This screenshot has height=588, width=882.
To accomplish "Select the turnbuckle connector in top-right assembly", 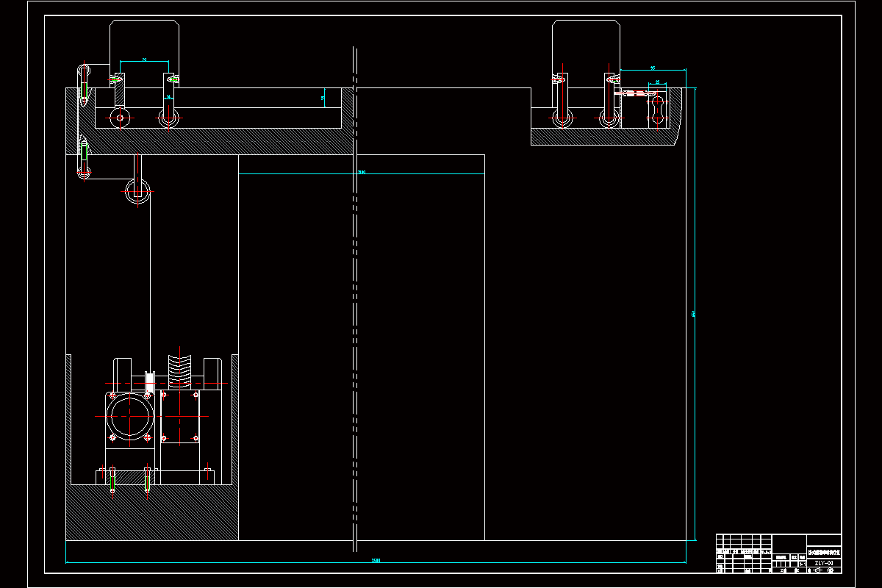I will pyautogui.click(x=634, y=93).
